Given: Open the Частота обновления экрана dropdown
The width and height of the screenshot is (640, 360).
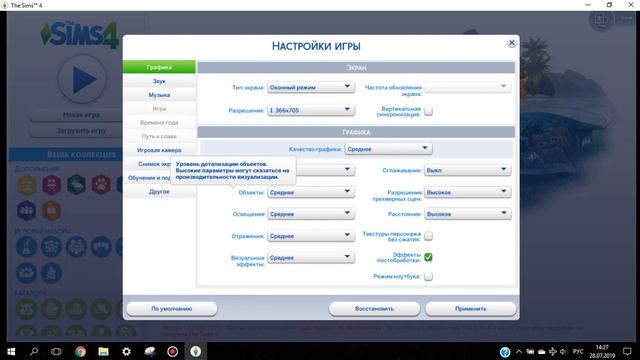Looking at the screenshot, I should coord(467,87).
